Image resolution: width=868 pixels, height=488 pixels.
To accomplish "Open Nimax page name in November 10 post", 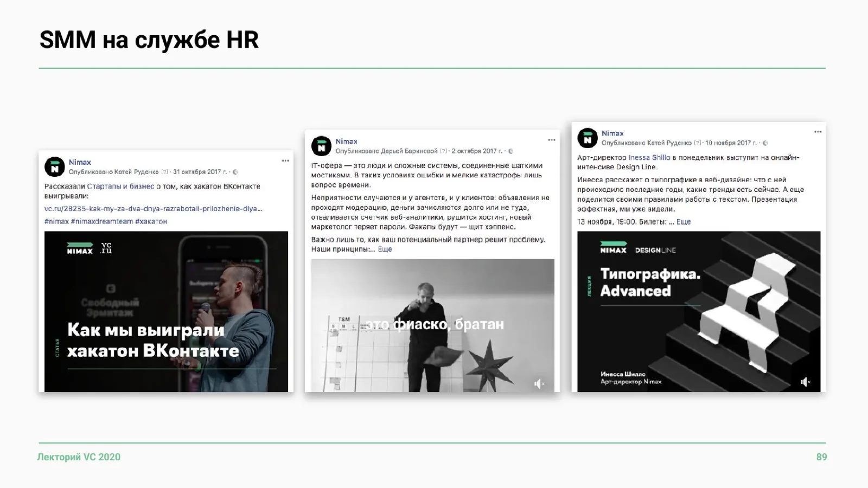I will (x=612, y=133).
